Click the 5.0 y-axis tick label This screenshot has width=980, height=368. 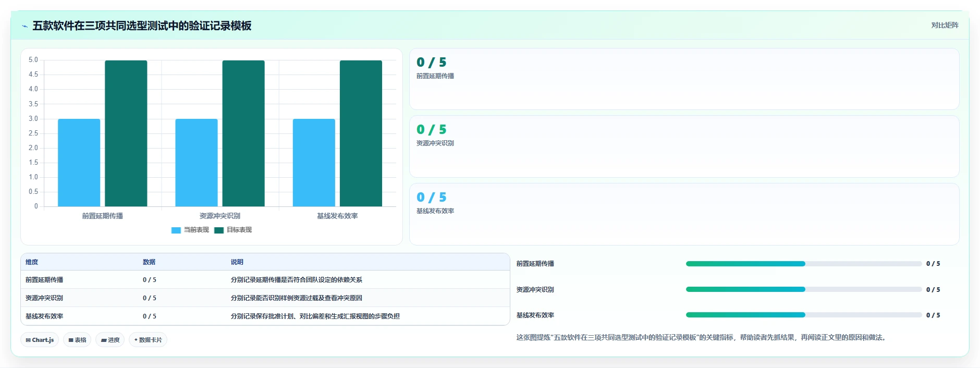[x=33, y=60]
